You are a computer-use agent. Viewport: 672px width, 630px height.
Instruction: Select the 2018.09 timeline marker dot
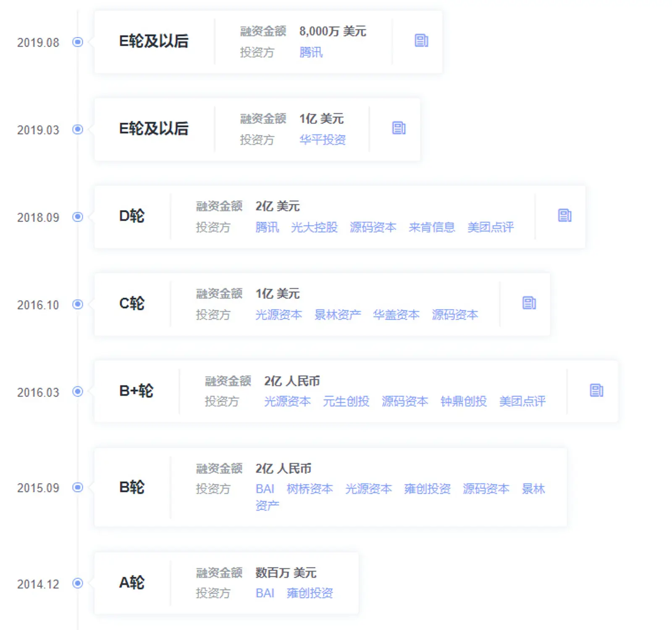point(78,217)
